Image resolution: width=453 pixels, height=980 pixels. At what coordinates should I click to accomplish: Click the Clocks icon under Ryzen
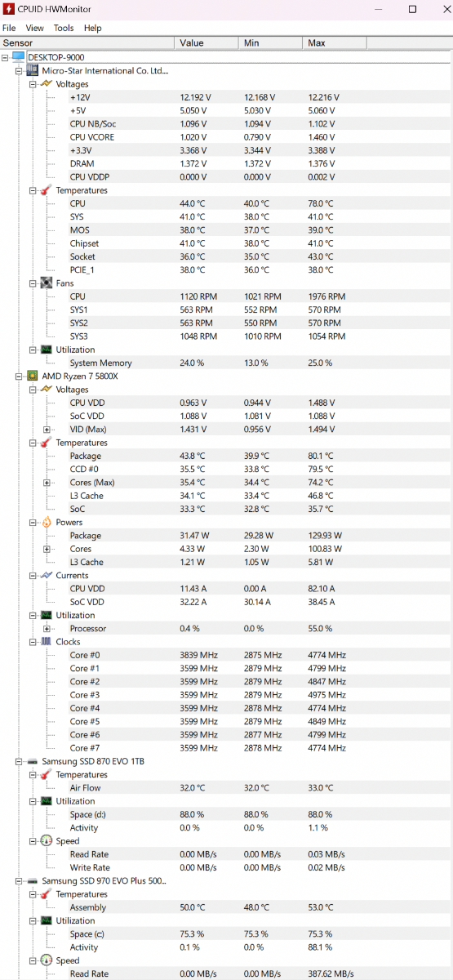(47, 642)
